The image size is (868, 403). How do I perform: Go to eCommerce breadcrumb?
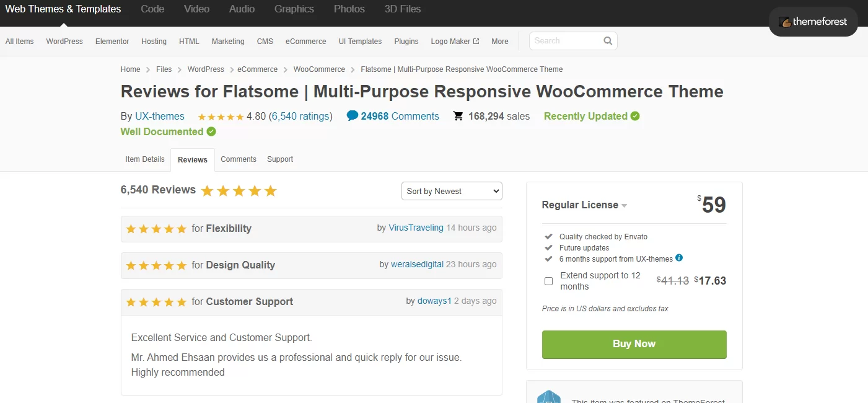pyautogui.click(x=258, y=69)
